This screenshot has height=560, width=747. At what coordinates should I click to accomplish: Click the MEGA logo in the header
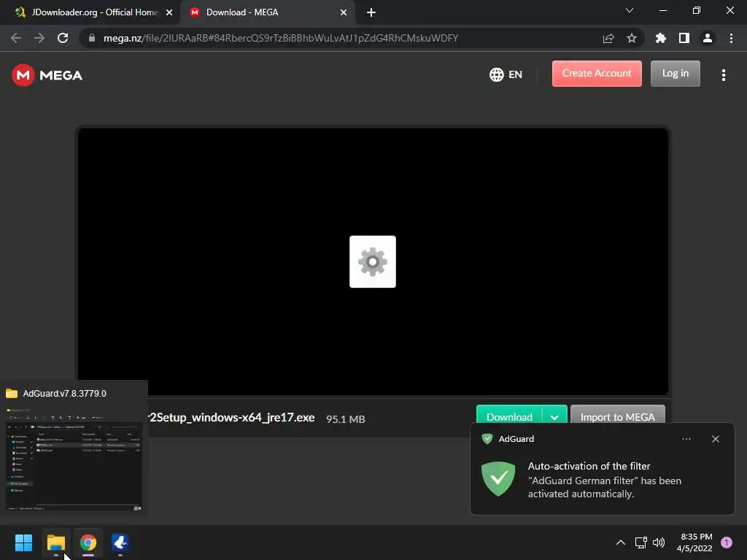(x=47, y=75)
